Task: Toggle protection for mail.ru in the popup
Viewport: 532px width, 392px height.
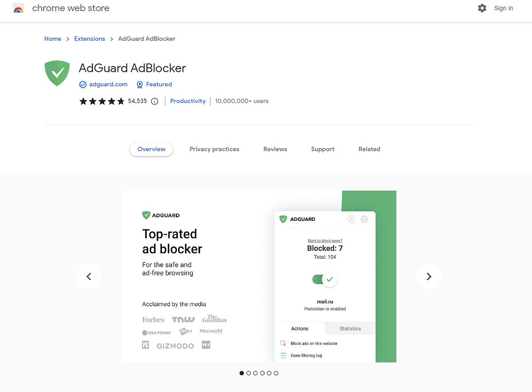Action: coord(325,279)
